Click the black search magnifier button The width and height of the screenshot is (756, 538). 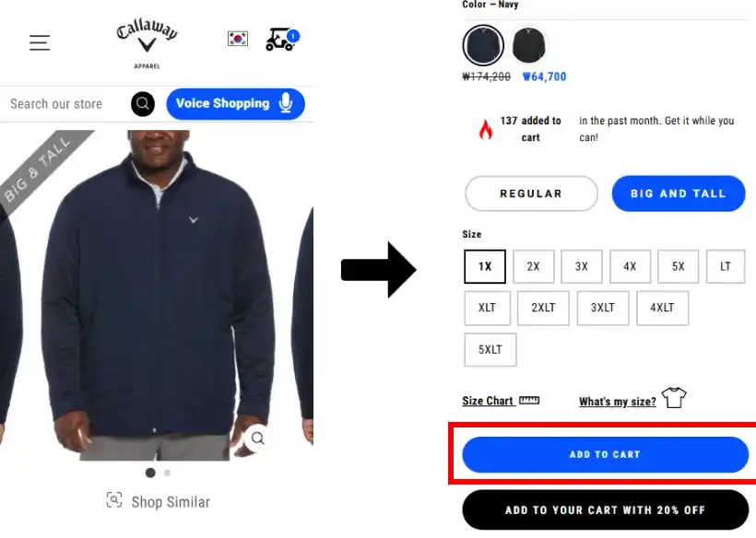tap(143, 103)
